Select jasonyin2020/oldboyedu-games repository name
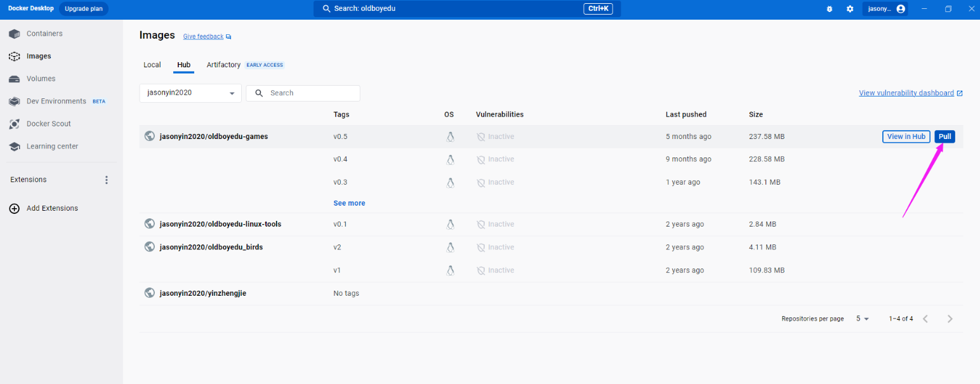980x384 pixels. point(214,136)
